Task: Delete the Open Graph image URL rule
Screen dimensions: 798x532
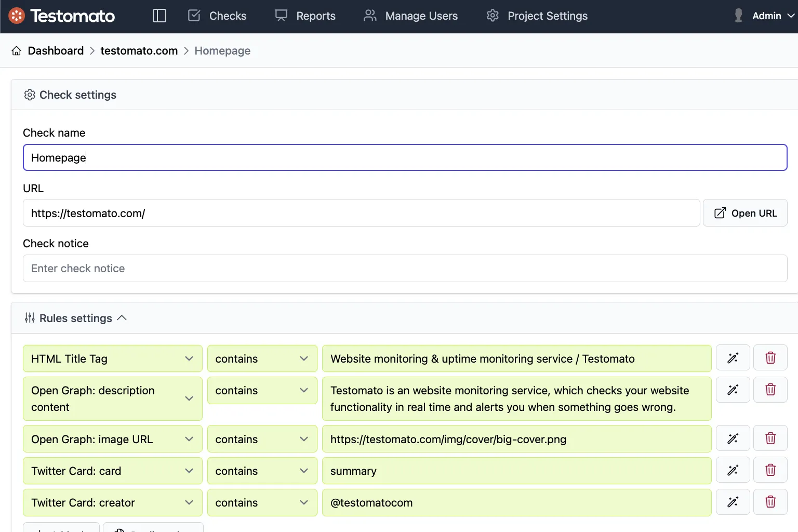Action: coord(770,438)
